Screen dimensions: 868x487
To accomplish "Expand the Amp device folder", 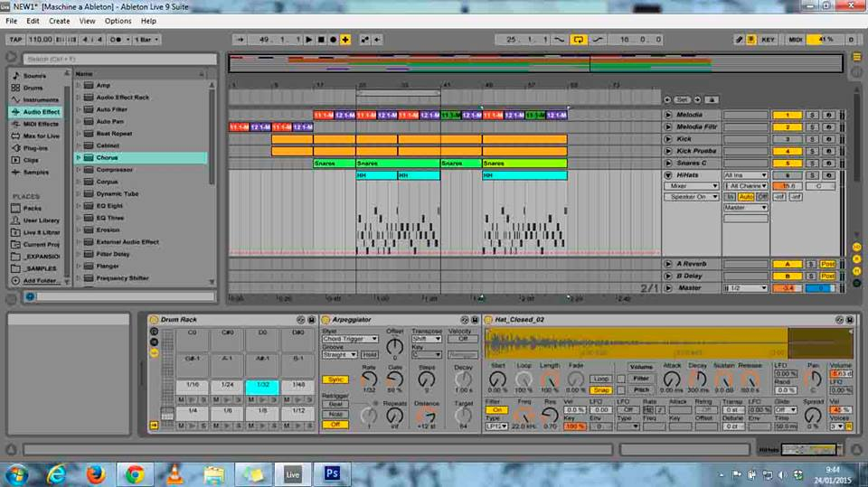I will pyautogui.click(x=78, y=85).
